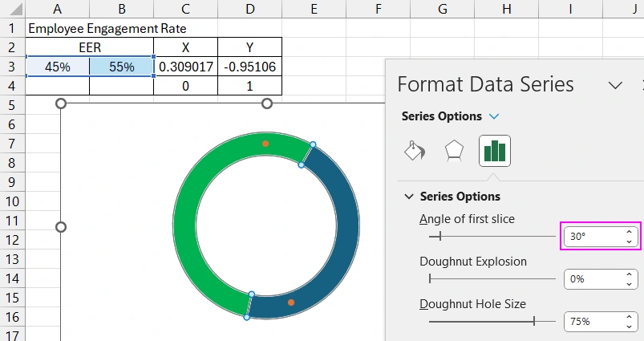Decrease the Doughnut Explosion value
Image resolution: width=644 pixels, height=341 pixels.
[x=630, y=284]
